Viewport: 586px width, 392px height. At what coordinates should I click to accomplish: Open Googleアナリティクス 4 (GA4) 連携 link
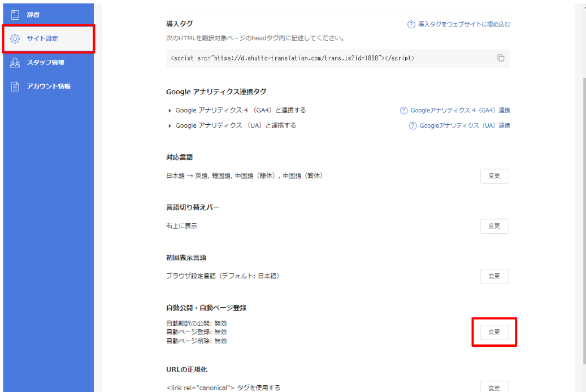460,110
